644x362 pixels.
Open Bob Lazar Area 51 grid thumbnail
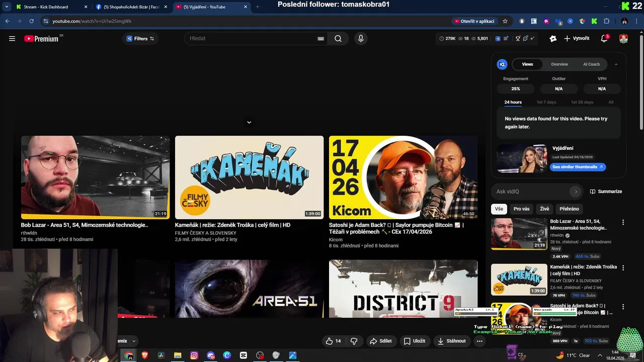tap(95, 177)
